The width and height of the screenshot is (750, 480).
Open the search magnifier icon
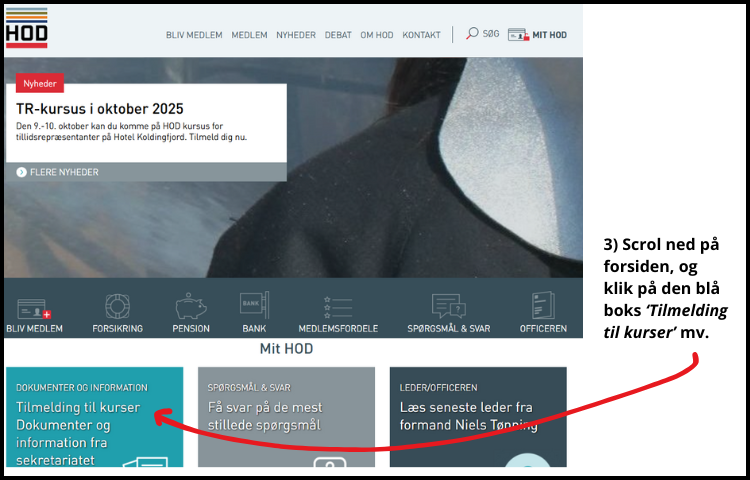pos(472,33)
